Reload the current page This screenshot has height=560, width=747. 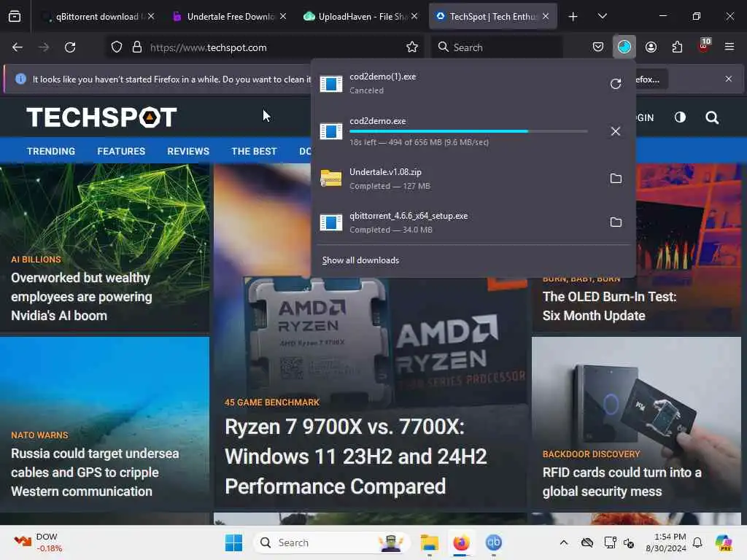(70, 47)
